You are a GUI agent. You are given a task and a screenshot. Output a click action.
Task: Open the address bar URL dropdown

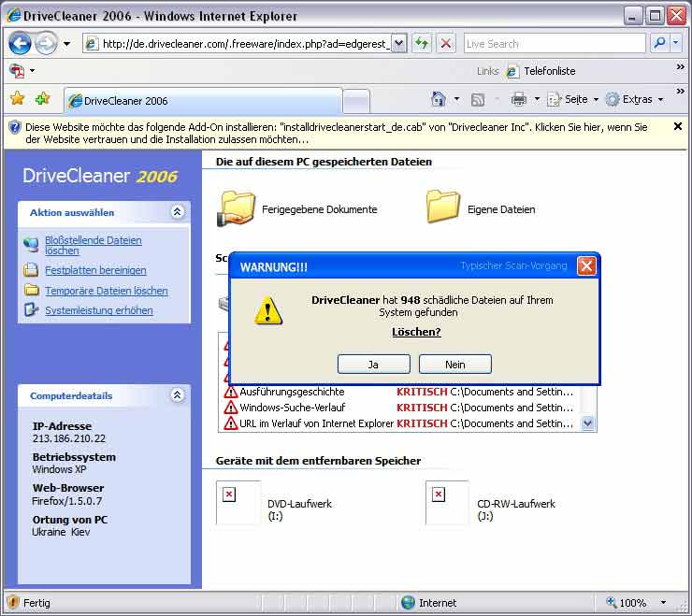pyautogui.click(x=399, y=43)
